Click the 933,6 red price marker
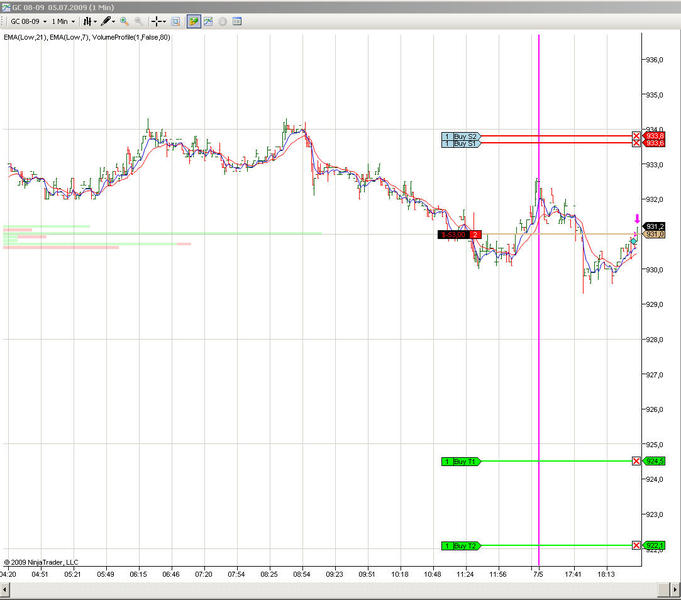Viewport: 681px width, 600px height. (x=654, y=143)
